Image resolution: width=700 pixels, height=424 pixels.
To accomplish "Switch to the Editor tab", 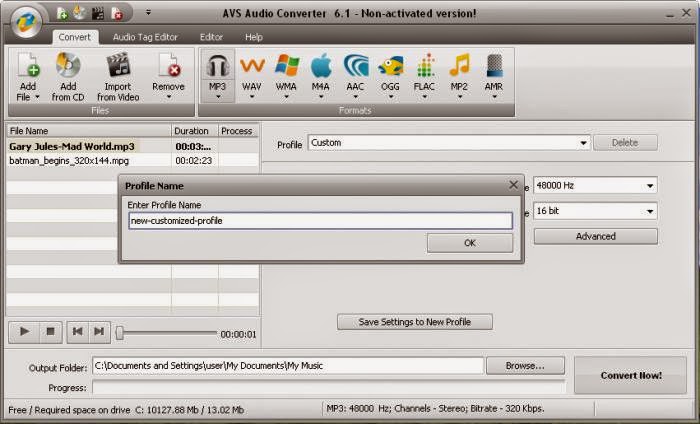I will (x=211, y=37).
